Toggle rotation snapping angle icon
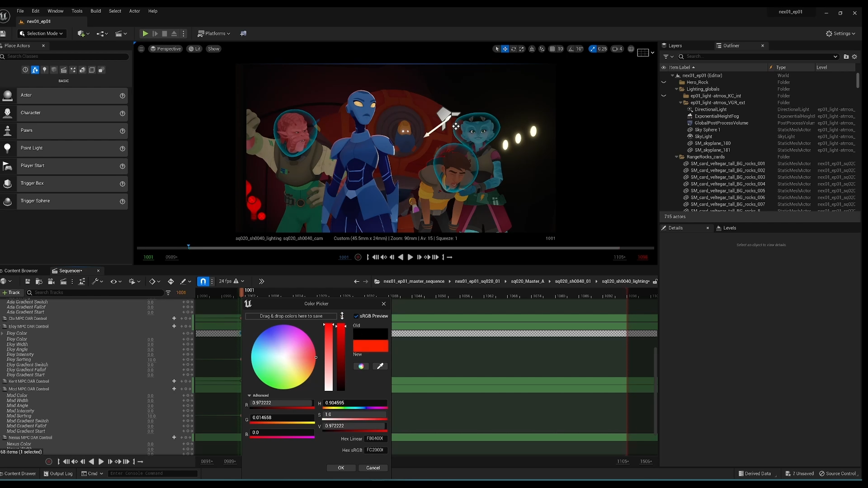The height and width of the screenshot is (488, 868). (571, 49)
